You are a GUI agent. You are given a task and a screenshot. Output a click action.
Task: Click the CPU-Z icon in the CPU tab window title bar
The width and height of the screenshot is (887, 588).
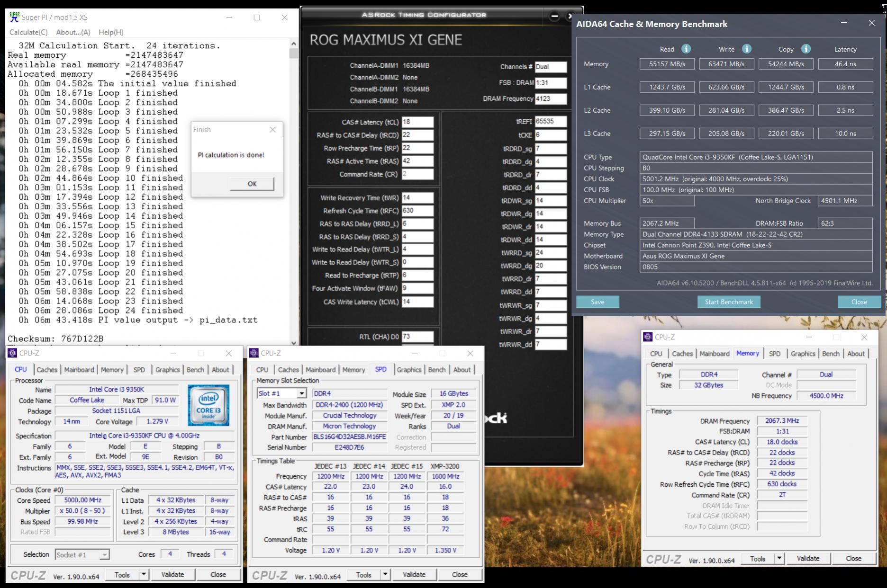13,353
